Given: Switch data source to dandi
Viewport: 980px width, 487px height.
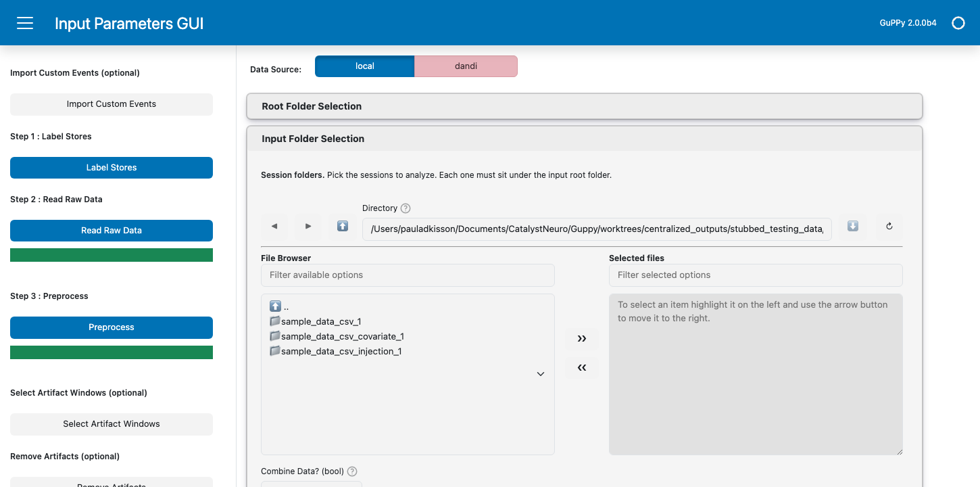Looking at the screenshot, I should (x=466, y=66).
